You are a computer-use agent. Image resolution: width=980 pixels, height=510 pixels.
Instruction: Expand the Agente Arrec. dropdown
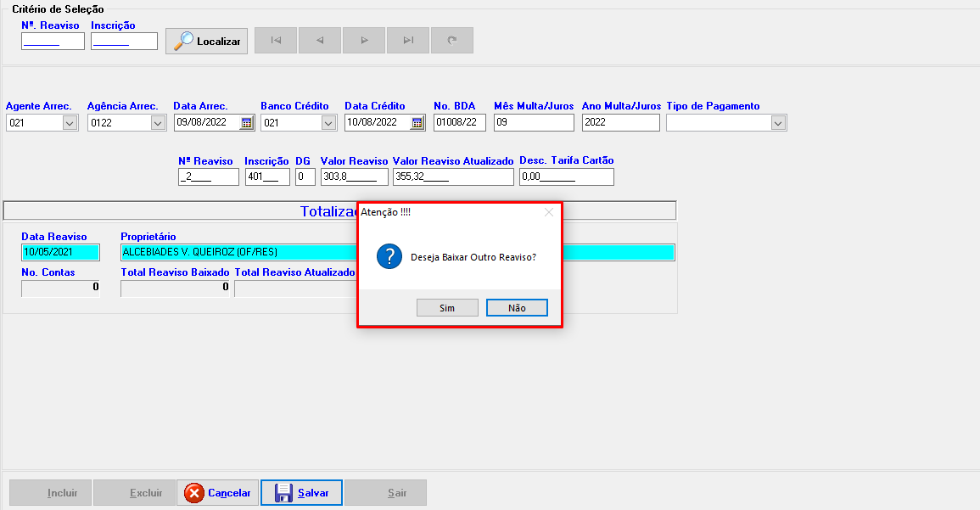70,123
